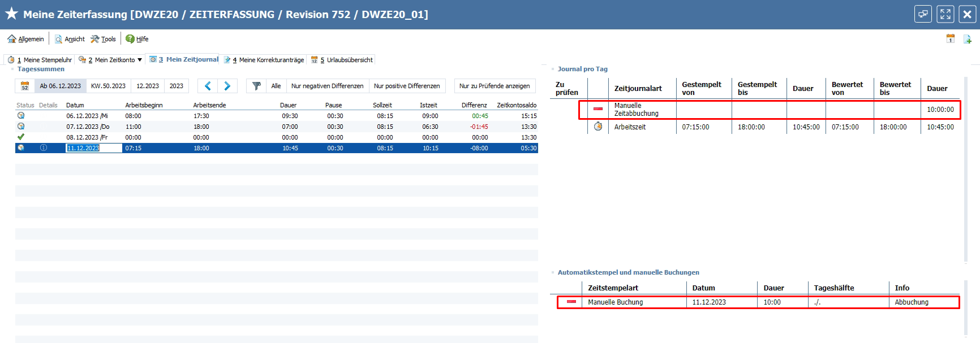The height and width of the screenshot is (343, 980).
Task: Open the calendar icon at top right
Action: pyautogui.click(x=951, y=38)
